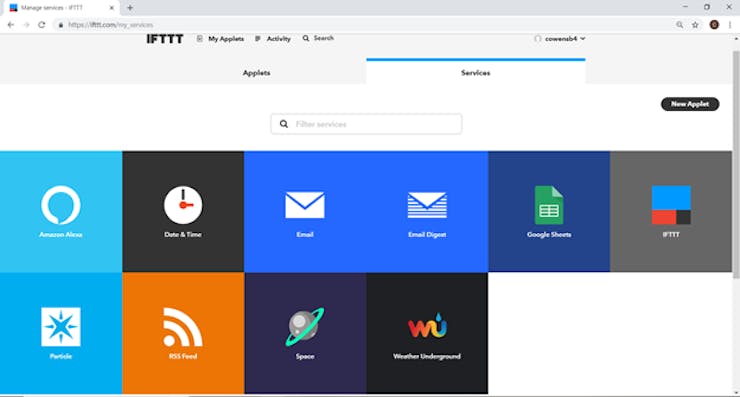Viewport: 740px width, 397px height.
Task: Open the Space planet service
Action: pos(305,333)
